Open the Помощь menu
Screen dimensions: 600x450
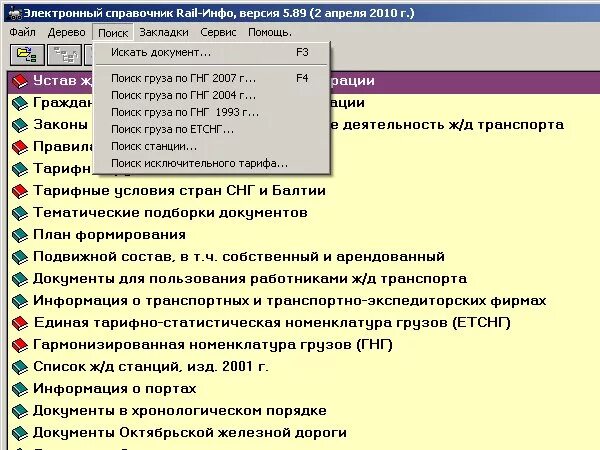[x=270, y=32]
